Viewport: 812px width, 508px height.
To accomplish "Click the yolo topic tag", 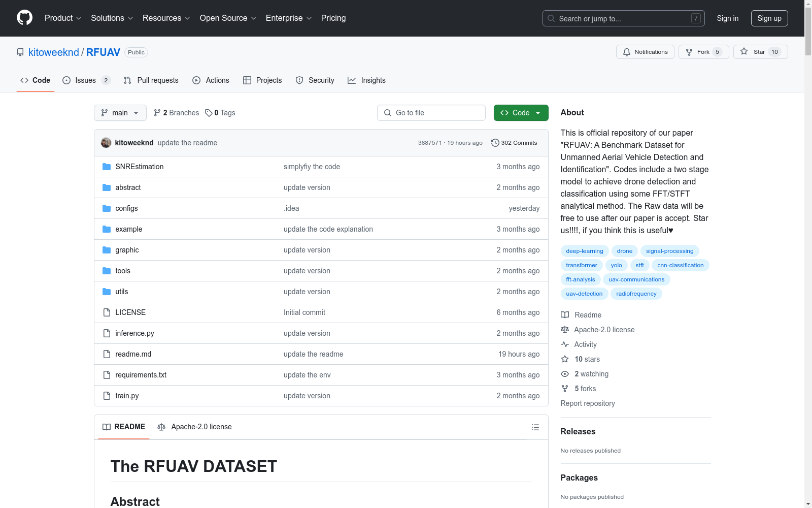I will coord(616,265).
